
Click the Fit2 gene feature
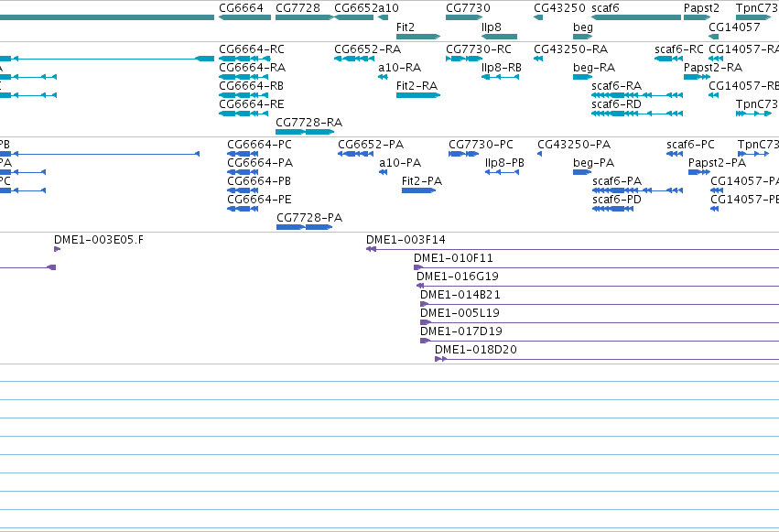tap(418, 37)
